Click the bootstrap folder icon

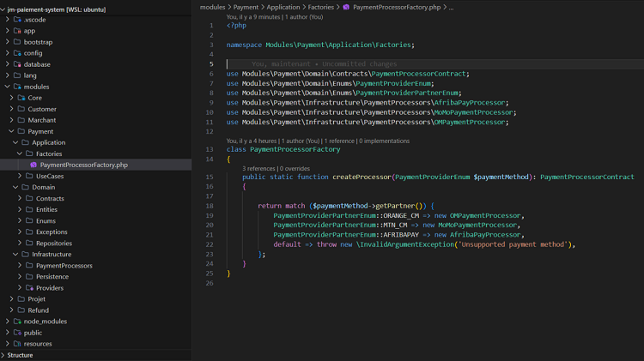pos(17,42)
